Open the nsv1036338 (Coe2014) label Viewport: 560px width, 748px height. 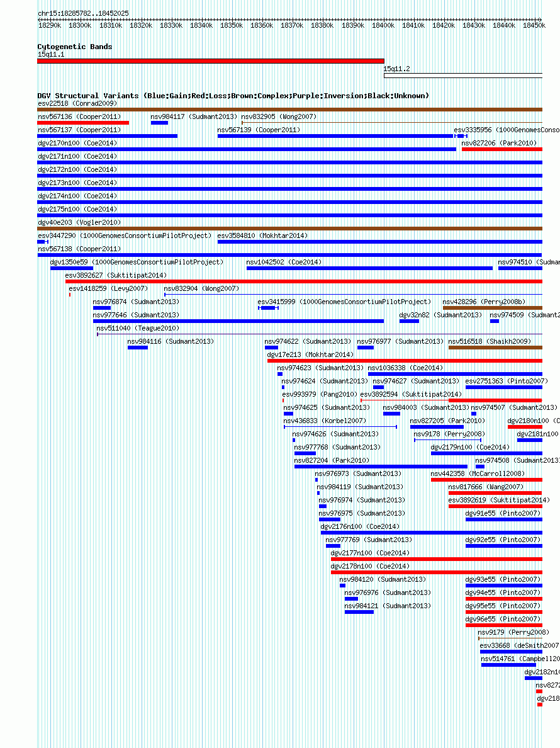406,368
